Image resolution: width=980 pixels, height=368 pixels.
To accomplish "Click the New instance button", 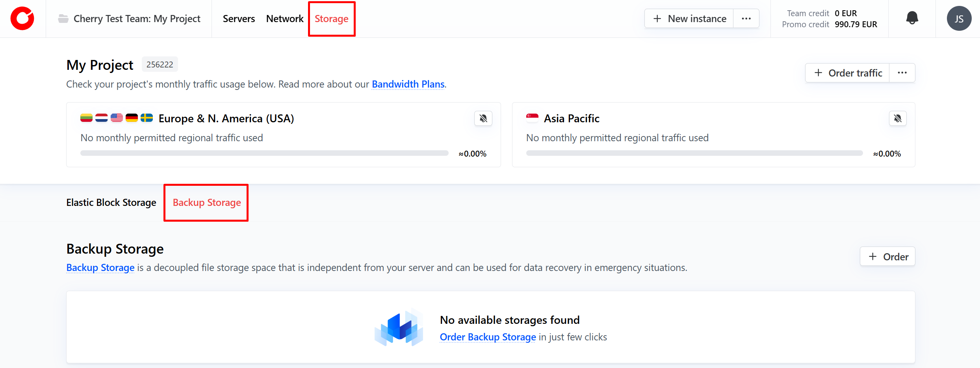I will [689, 19].
